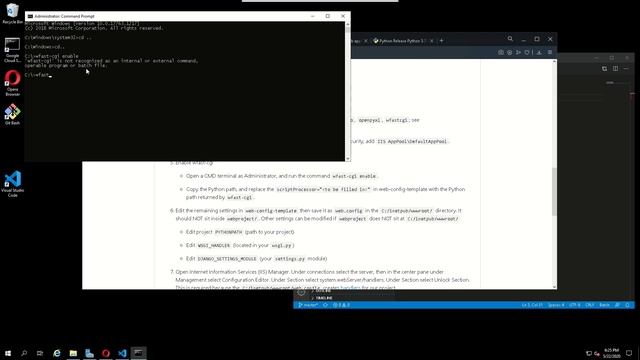Open Task View on the taskbar
This screenshot has width=640, height=360.
point(40,353)
